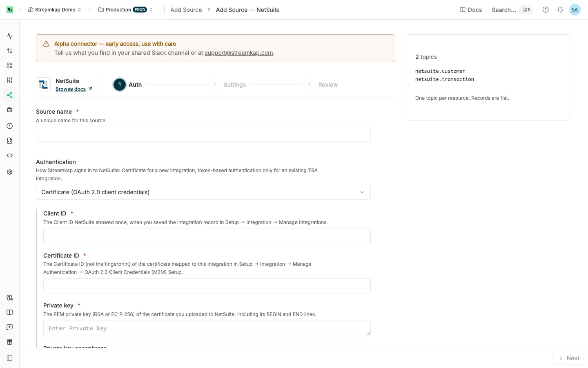Click the circled exclamation alert icon

[x=10, y=126]
